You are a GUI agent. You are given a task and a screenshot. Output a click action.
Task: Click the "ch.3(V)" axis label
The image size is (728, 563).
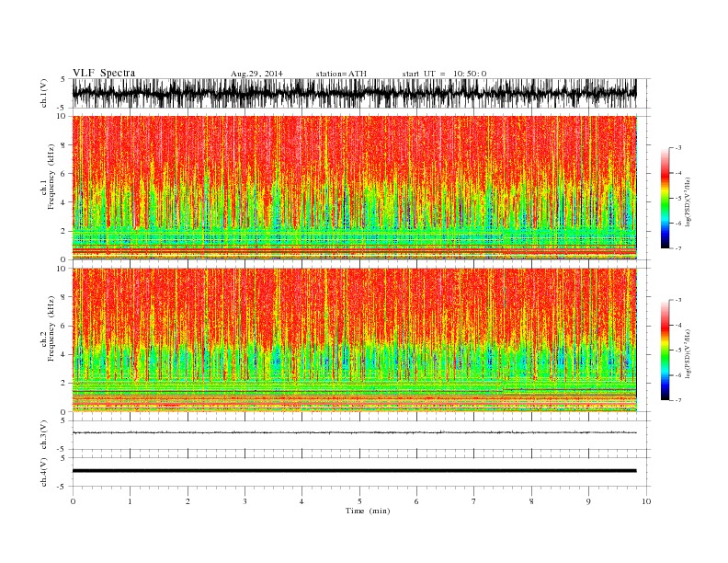44,435
